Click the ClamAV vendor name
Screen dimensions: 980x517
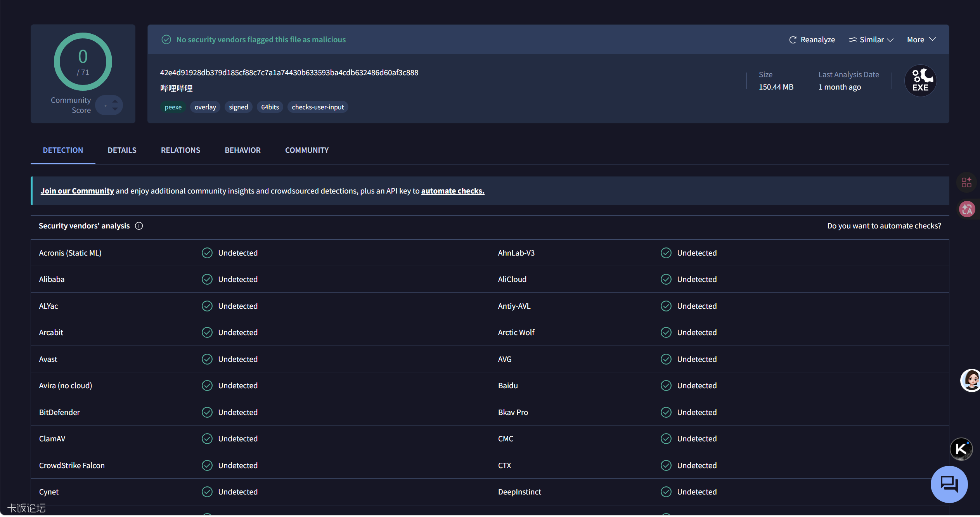[x=52, y=439]
